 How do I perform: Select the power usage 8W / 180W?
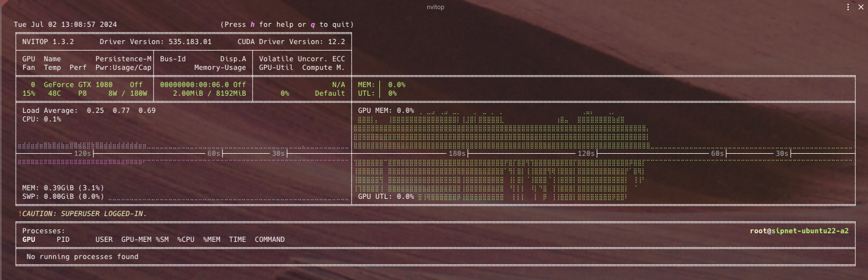tap(128, 94)
